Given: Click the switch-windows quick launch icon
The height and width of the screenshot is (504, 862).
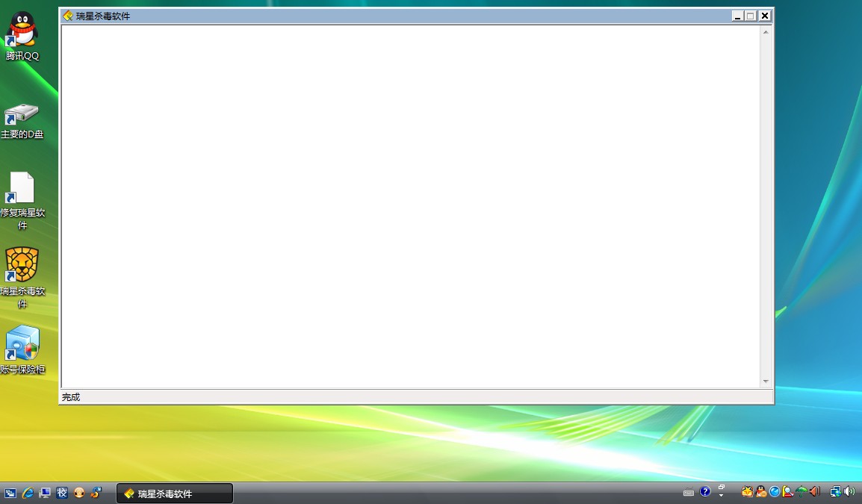Looking at the screenshot, I should coord(10,493).
